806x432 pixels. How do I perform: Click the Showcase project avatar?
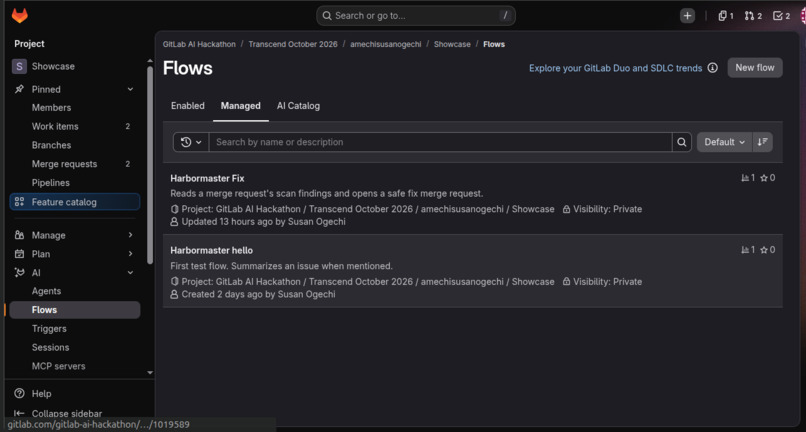pyautogui.click(x=19, y=66)
